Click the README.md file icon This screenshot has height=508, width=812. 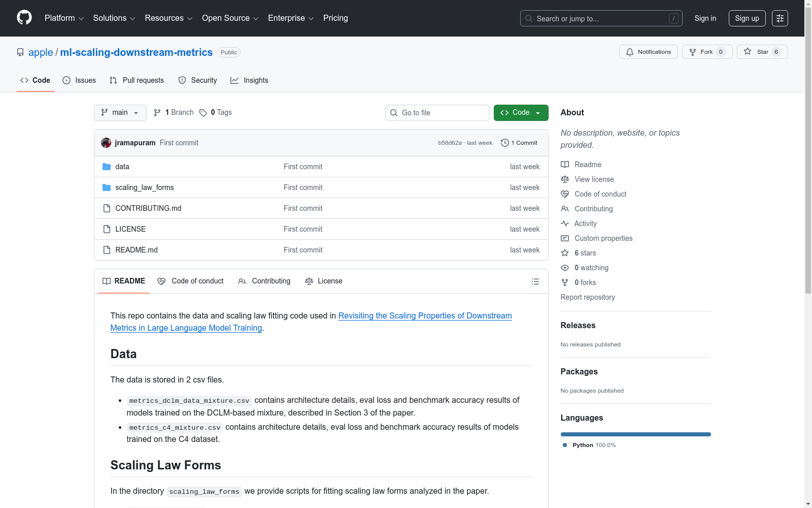[107, 250]
